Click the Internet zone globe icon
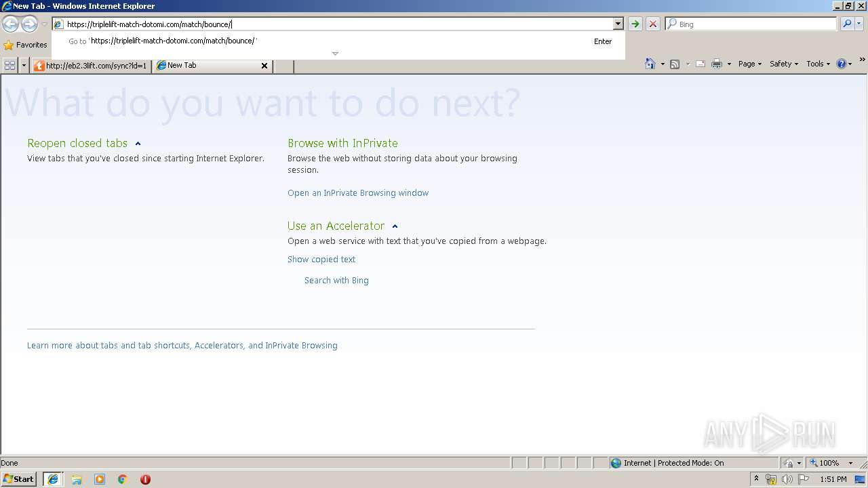The width and height of the screenshot is (868, 488). [x=616, y=463]
